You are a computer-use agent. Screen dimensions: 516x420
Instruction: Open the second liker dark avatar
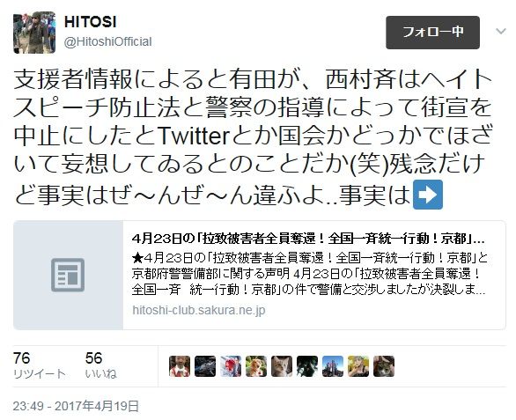click(x=205, y=366)
